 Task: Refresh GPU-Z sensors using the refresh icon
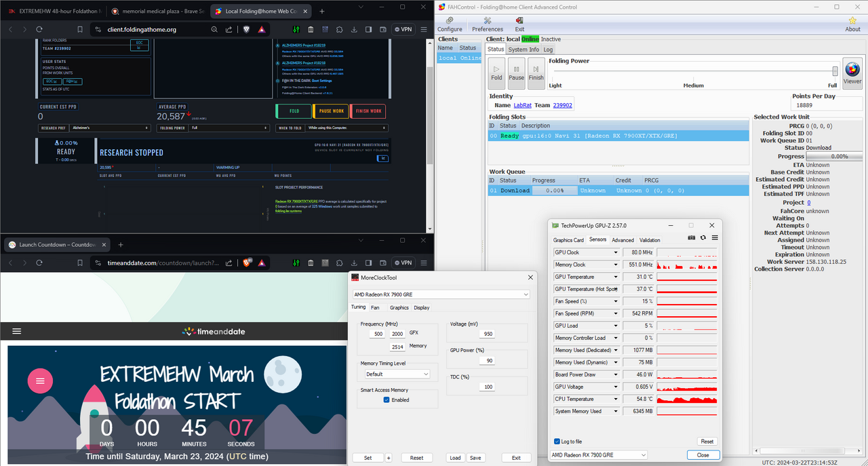703,238
